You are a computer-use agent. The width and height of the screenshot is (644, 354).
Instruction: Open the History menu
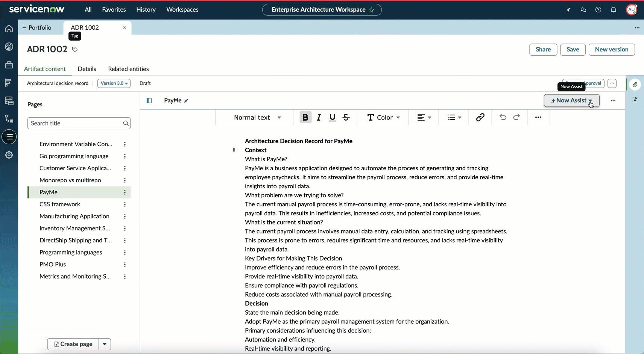pyautogui.click(x=146, y=10)
